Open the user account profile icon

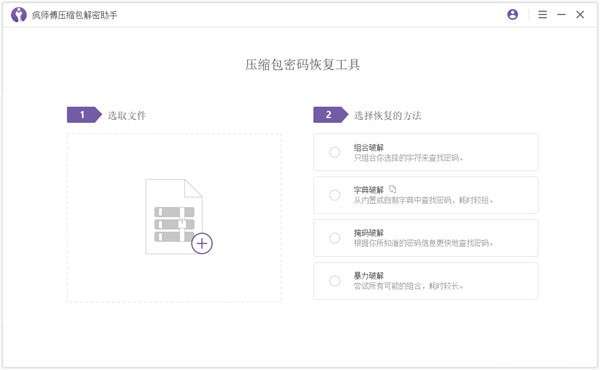coord(512,15)
